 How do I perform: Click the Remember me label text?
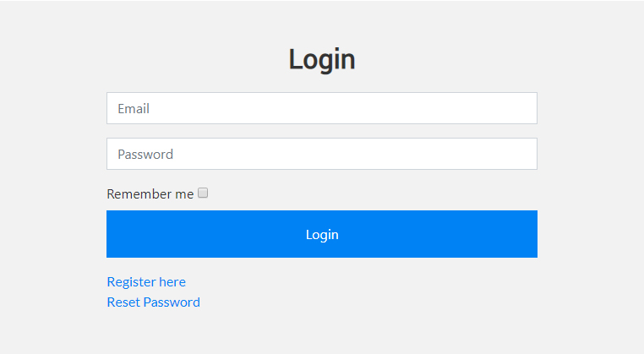[x=150, y=194]
